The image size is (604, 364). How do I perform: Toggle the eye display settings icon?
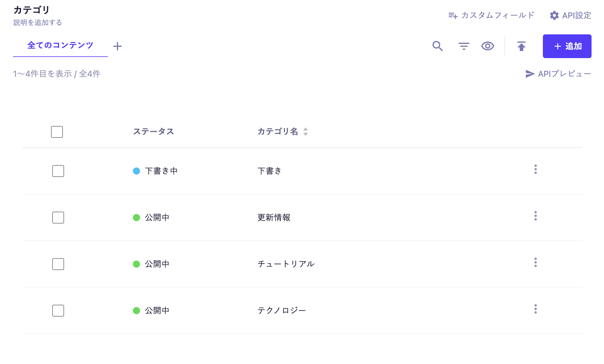click(x=487, y=46)
